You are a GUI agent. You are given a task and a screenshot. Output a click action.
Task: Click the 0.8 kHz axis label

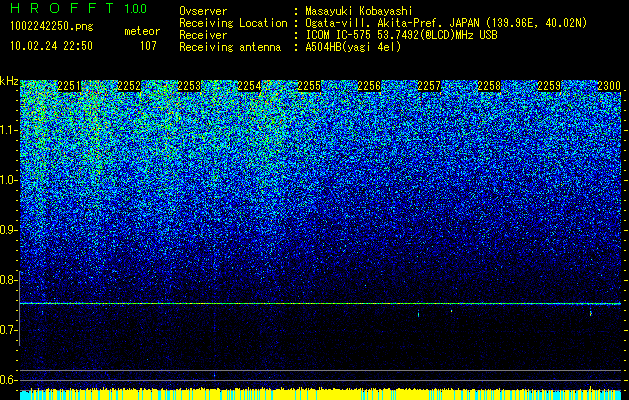(9, 280)
